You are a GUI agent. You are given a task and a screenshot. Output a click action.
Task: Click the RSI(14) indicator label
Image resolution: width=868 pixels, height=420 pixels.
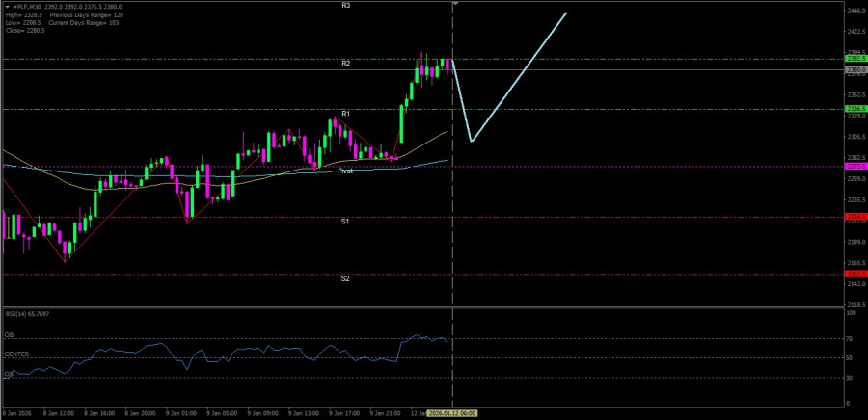point(26,313)
